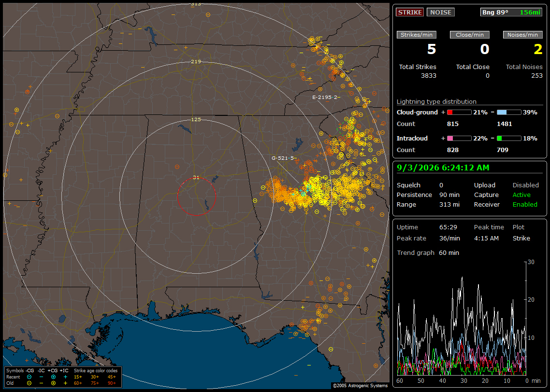
Task: Click the 125 mile range ring label
Action: coord(196,119)
